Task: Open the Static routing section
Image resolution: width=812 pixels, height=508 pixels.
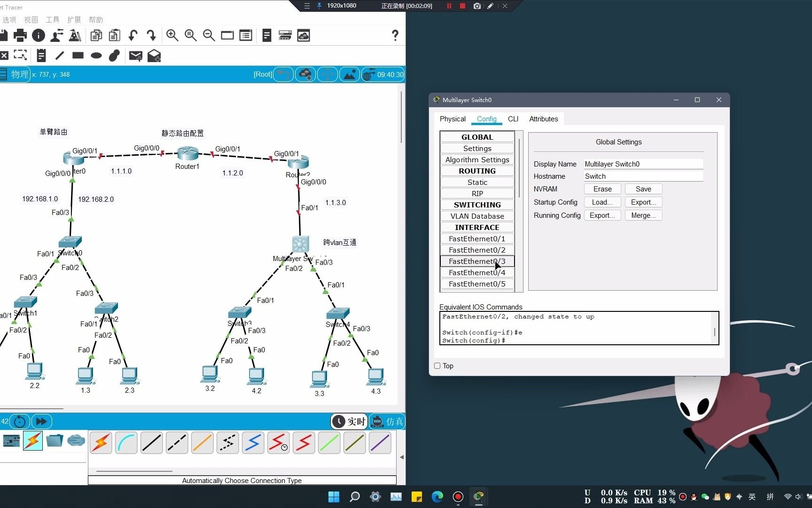Action: (x=477, y=182)
